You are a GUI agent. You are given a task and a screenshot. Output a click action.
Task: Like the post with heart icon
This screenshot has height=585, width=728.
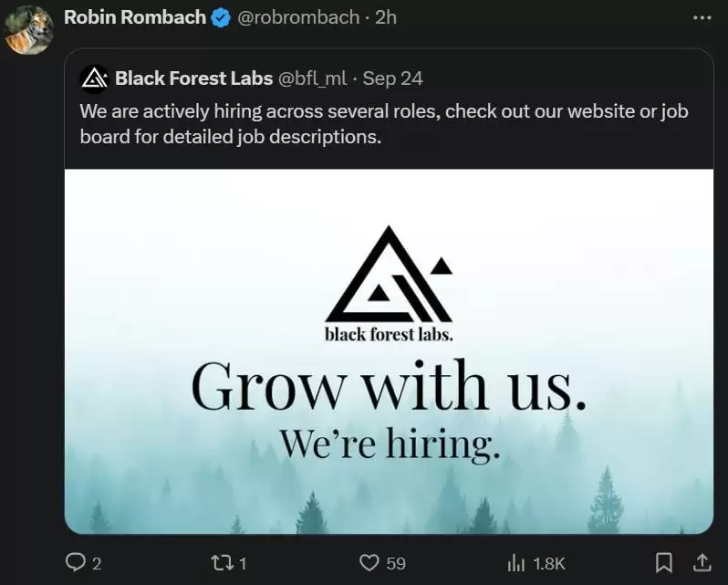click(x=369, y=563)
